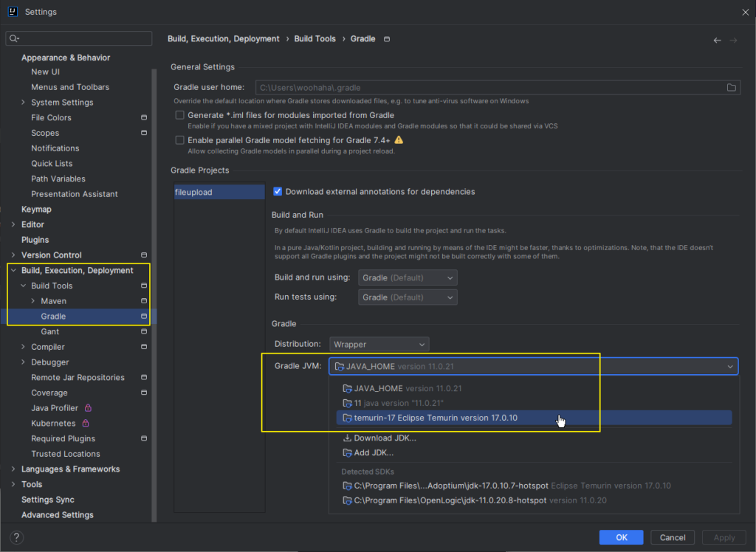Open Settings Sync page

coord(48,500)
